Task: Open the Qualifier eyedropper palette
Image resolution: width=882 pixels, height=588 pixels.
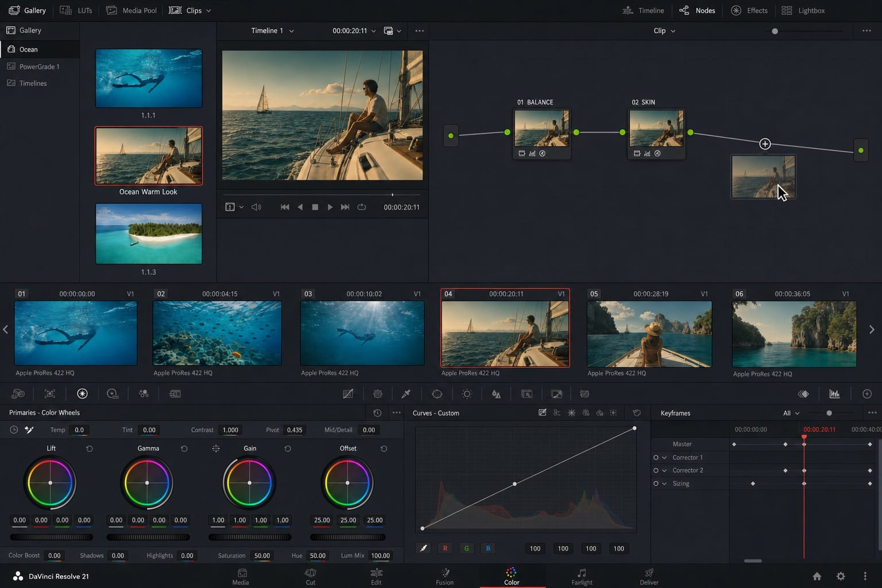Action: (x=406, y=394)
